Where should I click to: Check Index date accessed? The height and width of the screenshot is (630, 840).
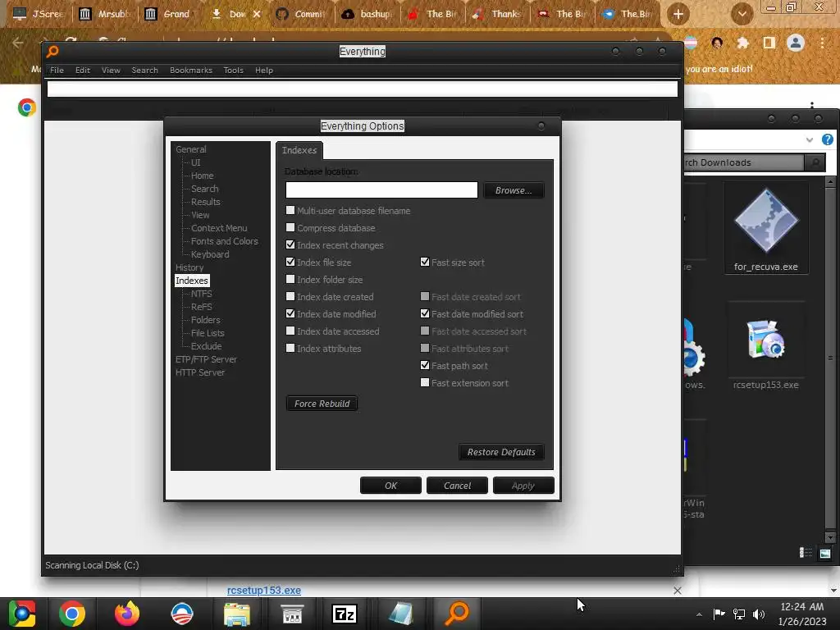[x=290, y=331]
